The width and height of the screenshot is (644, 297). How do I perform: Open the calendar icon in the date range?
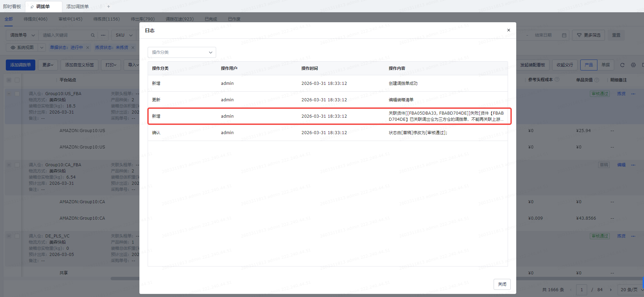pos(564,35)
